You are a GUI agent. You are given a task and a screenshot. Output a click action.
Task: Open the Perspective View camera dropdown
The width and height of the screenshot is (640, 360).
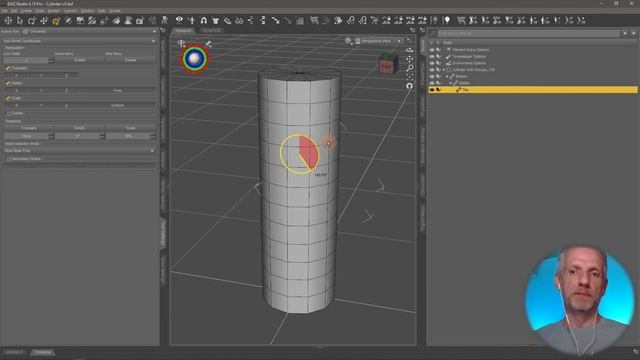[x=378, y=41]
